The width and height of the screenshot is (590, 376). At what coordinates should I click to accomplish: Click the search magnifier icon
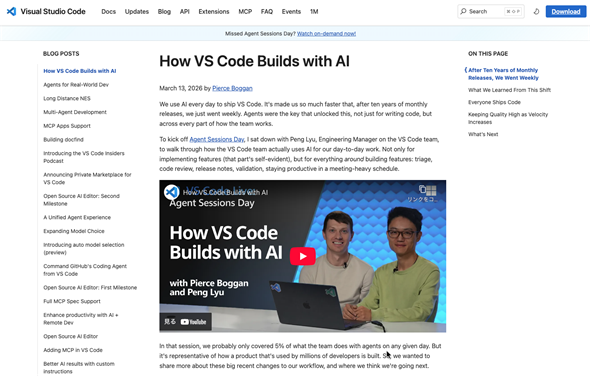(x=463, y=11)
